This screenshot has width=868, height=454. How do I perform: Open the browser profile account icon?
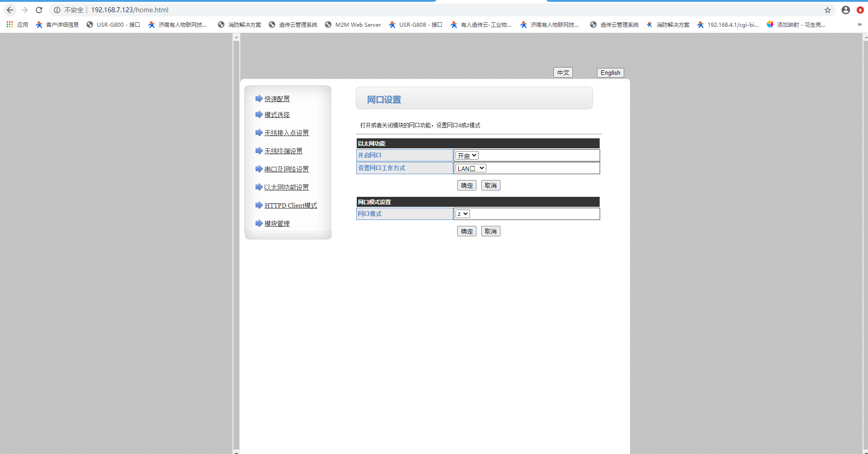[x=845, y=10]
